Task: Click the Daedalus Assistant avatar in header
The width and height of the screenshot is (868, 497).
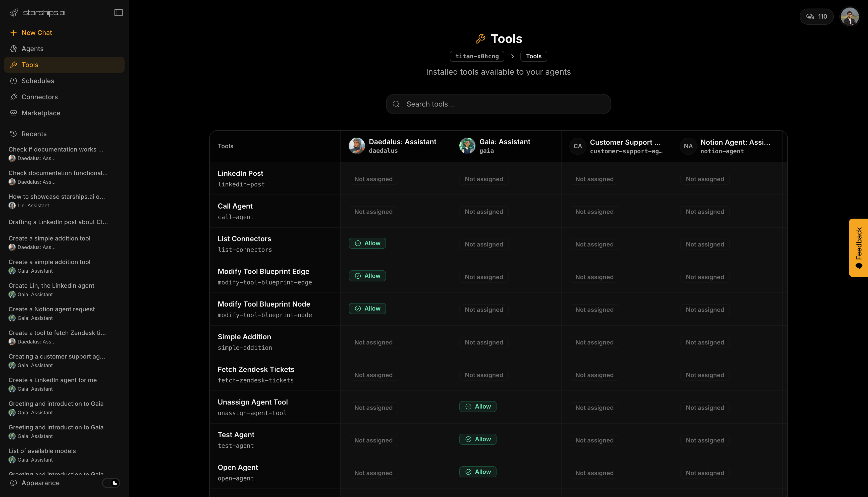Action: pyautogui.click(x=357, y=146)
